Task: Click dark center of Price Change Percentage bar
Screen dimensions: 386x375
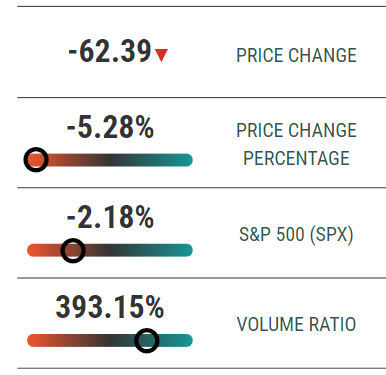Action: [x=110, y=160]
